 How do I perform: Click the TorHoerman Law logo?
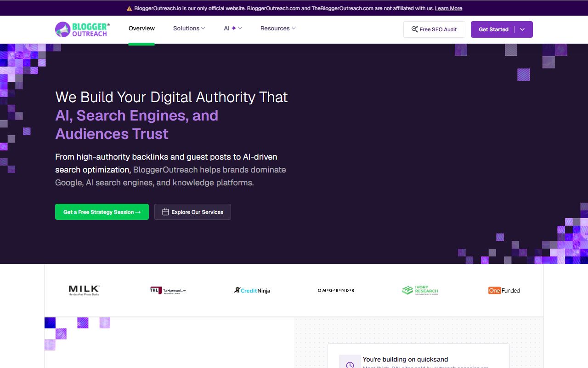pos(168,290)
